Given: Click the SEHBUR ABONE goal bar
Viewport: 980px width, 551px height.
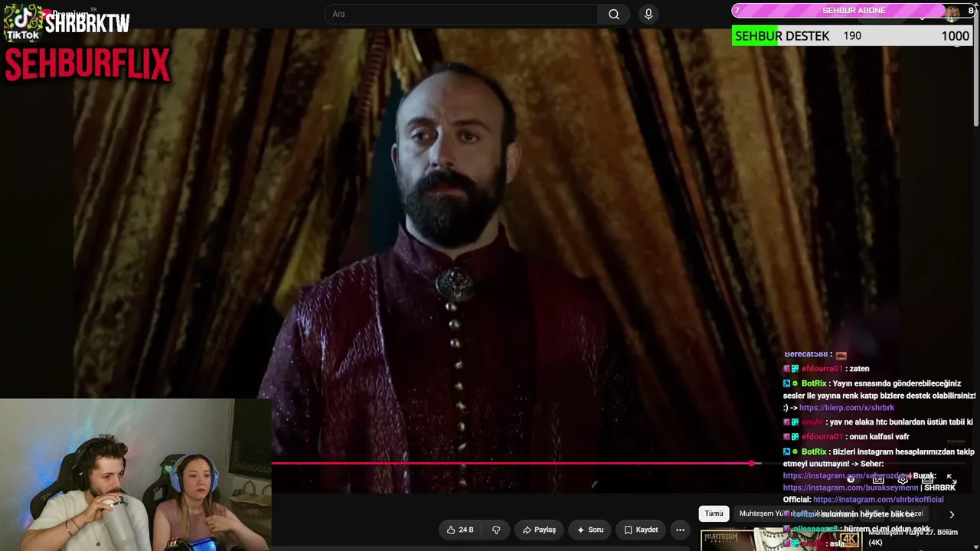Looking at the screenshot, I should [x=853, y=11].
